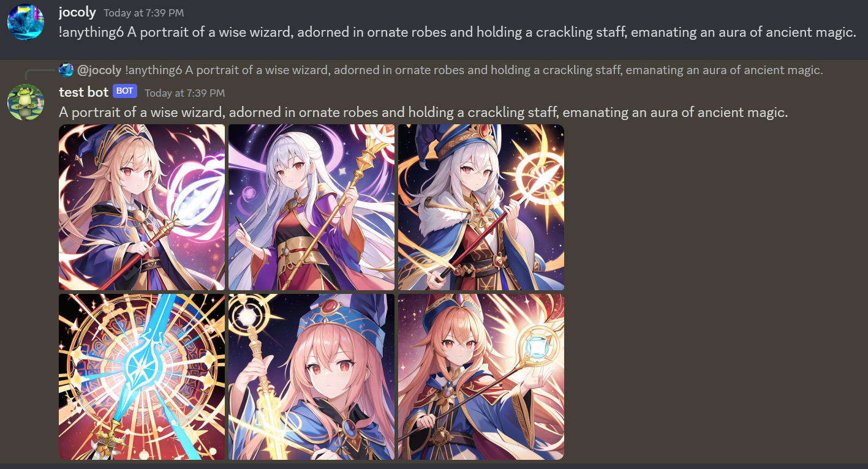Open the orange-haired wizard with orb staff image
Screen dimensions: 868x469
coord(481,377)
